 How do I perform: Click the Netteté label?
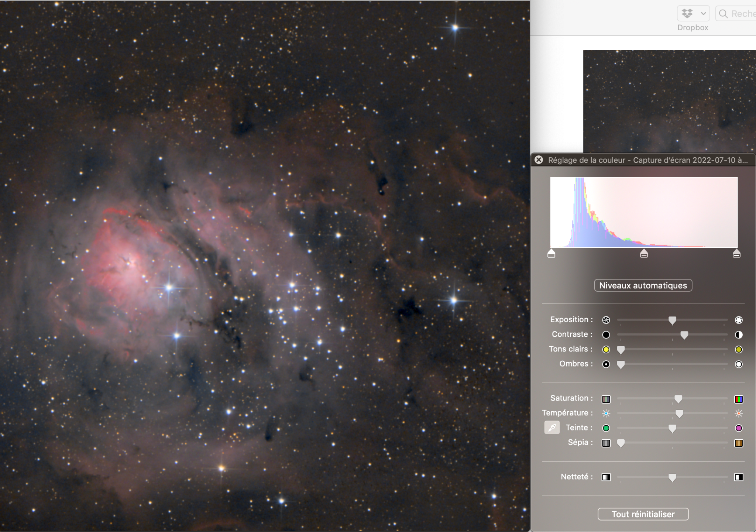(577, 477)
